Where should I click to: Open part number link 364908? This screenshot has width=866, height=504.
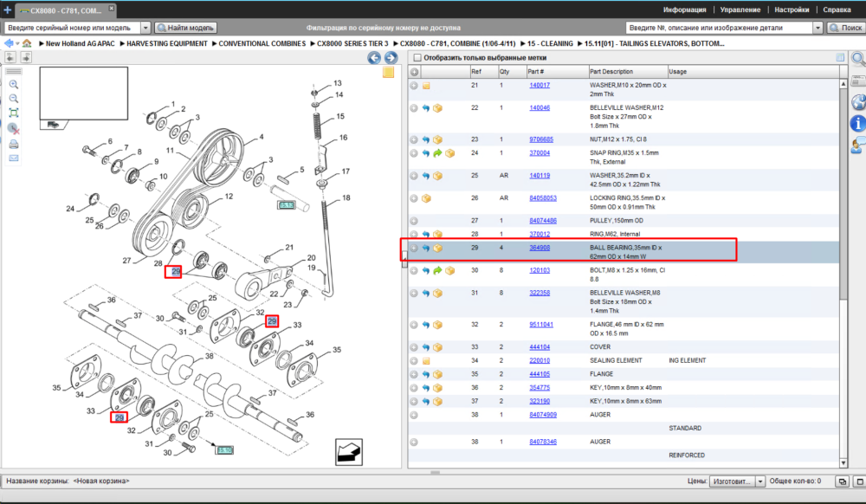[x=540, y=248]
